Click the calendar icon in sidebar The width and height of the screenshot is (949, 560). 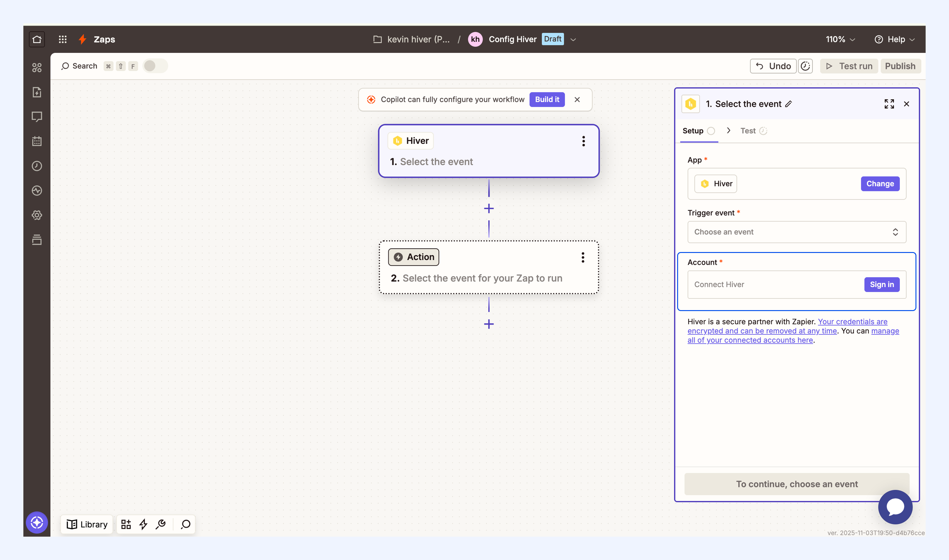37,141
